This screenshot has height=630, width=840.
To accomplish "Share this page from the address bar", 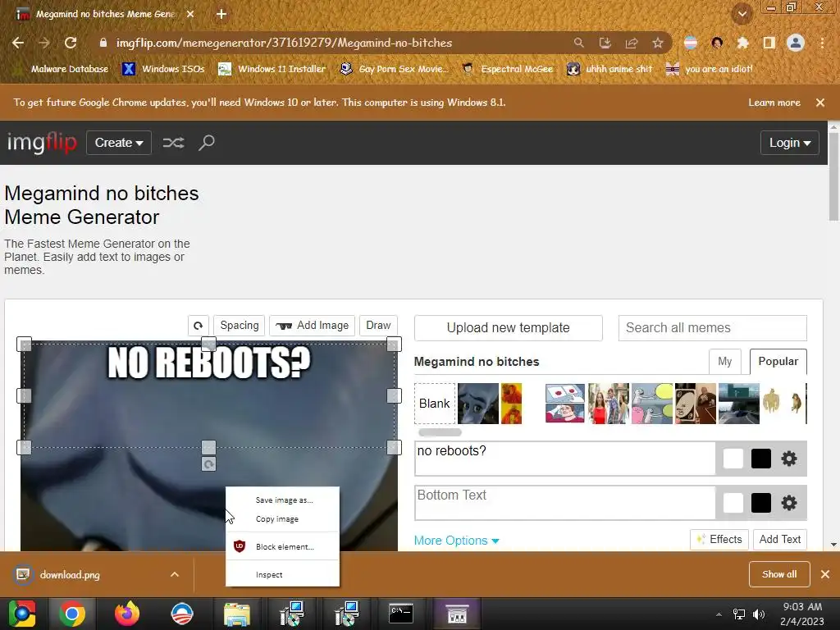I will 632,43.
